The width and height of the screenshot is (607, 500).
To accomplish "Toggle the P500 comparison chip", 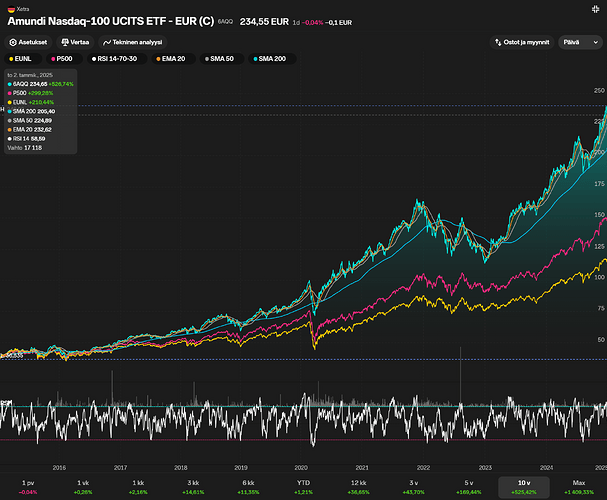I will coord(64,59).
